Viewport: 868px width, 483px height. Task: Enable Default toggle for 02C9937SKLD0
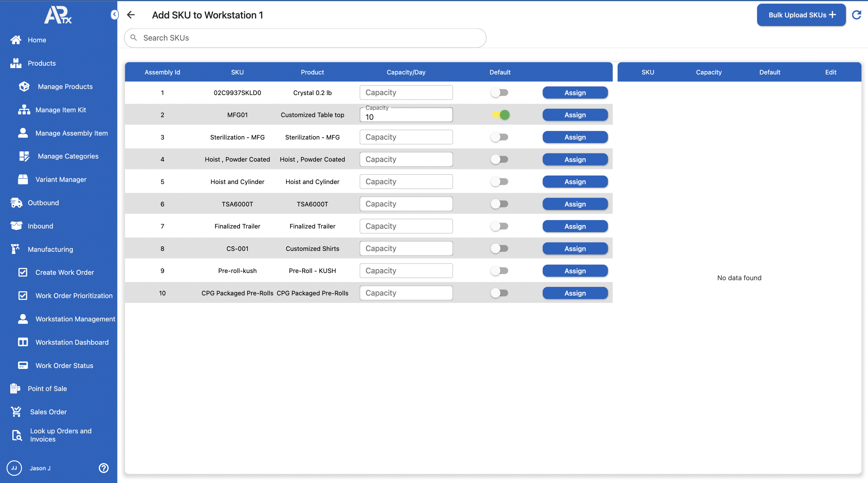[499, 92]
